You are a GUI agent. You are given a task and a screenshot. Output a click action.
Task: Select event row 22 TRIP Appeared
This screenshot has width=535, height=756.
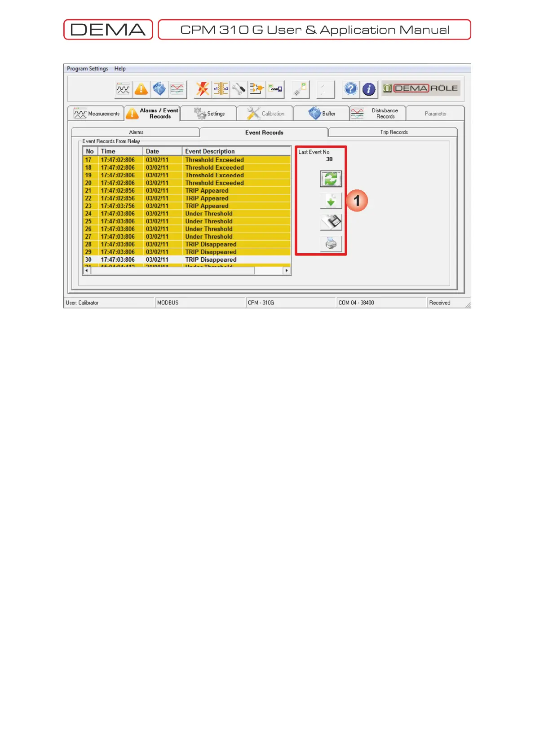coord(187,198)
